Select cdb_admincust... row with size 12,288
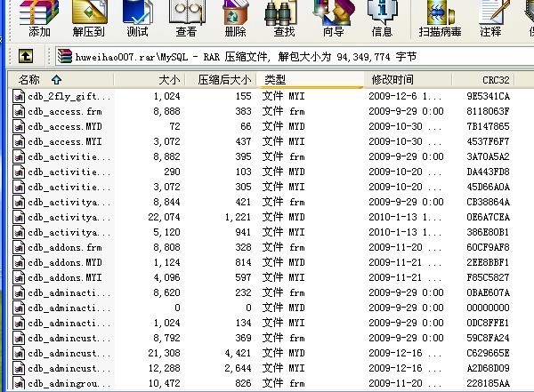Screen dimensions: 534x392 [x=69, y=369]
